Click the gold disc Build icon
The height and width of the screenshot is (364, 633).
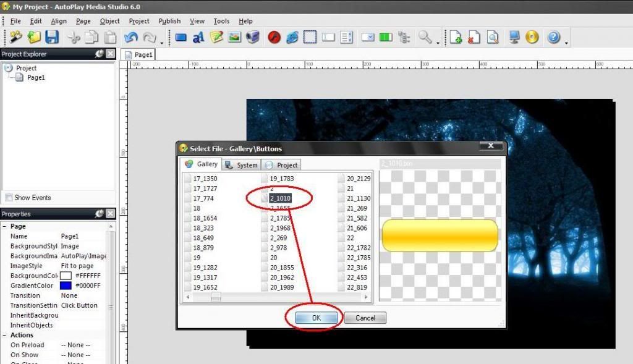[532, 38]
